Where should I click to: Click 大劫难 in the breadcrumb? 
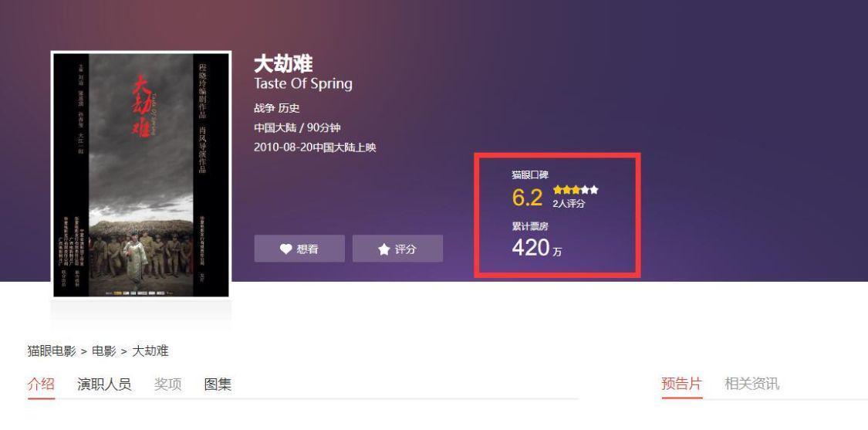click(x=150, y=350)
